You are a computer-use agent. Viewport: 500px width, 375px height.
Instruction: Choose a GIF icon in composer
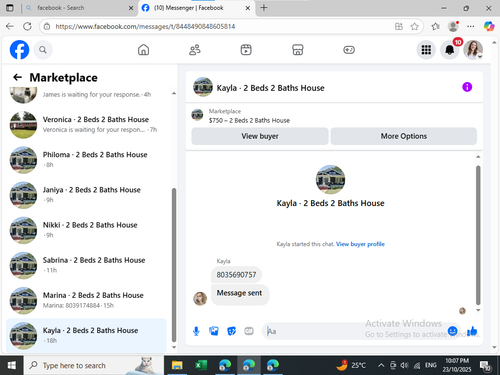coord(249,331)
